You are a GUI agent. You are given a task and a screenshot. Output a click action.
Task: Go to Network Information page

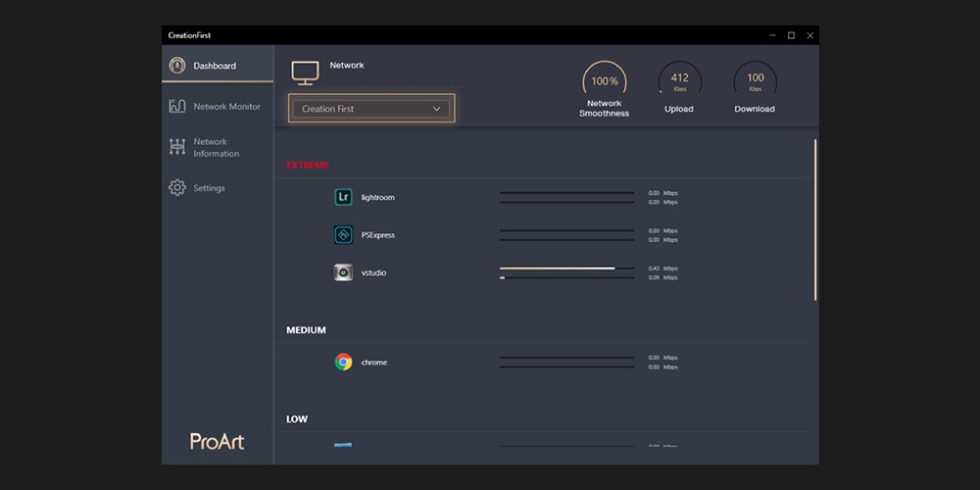pos(216,148)
